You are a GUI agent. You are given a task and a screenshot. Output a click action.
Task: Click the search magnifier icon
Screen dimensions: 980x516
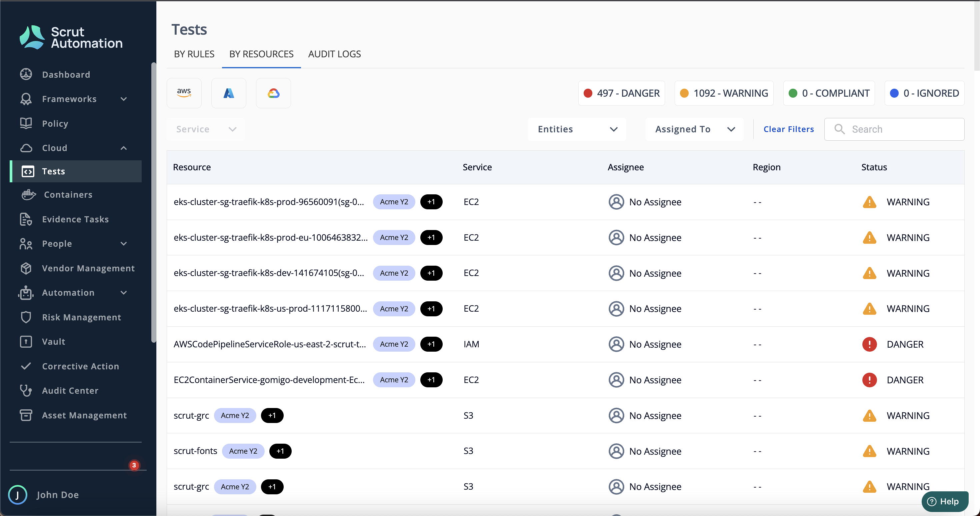839,129
